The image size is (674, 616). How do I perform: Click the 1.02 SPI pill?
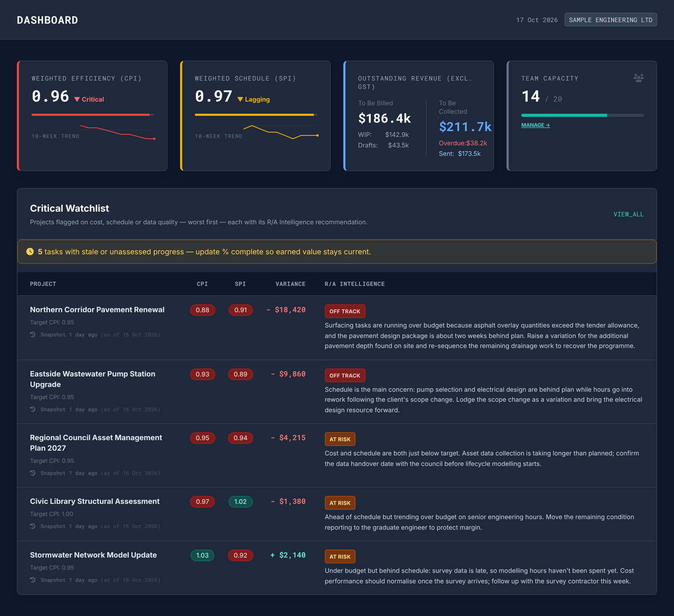[241, 502]
